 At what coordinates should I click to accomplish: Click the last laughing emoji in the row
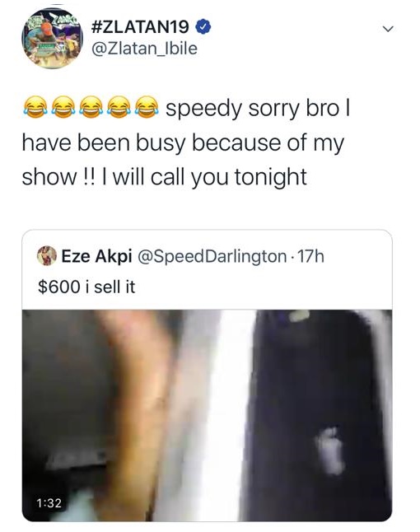tap(147, 107)
